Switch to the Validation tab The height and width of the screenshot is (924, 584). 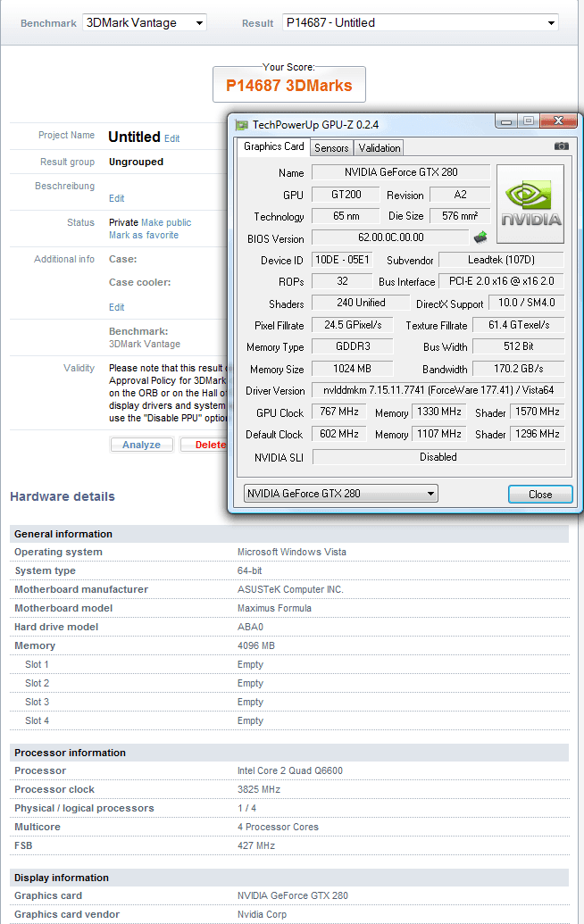[379, 148]
